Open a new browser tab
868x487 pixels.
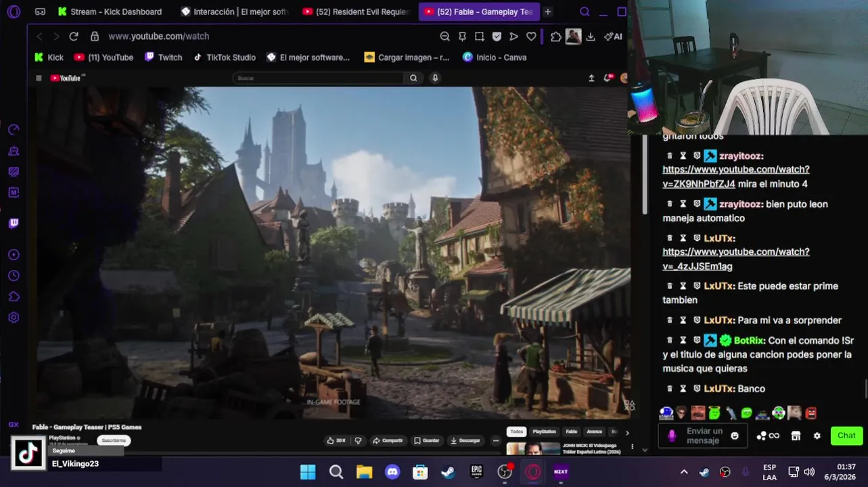(x=548, y=11)
